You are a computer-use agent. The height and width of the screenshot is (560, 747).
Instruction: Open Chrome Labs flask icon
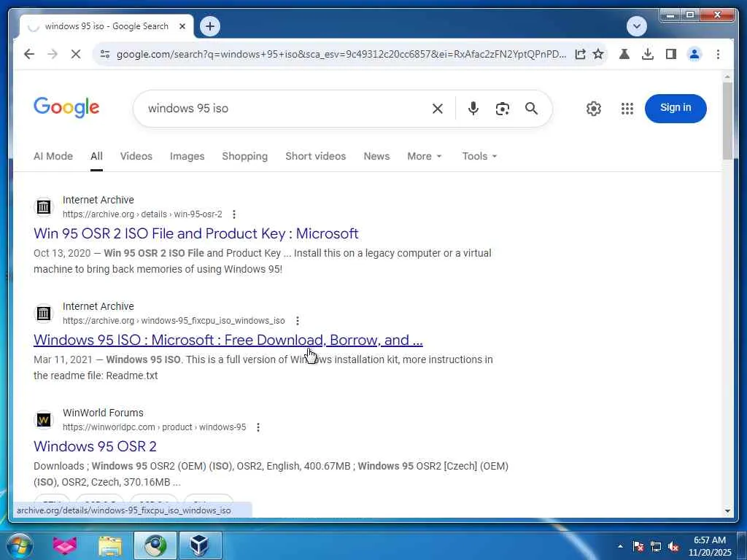(x=624, y=54)
